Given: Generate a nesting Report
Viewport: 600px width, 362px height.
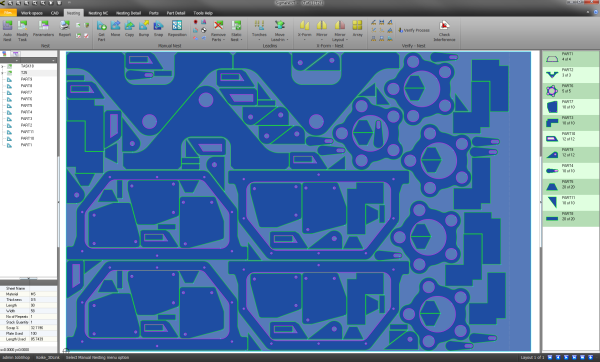Looking at the screenshot, I should (x=65, y=29).
